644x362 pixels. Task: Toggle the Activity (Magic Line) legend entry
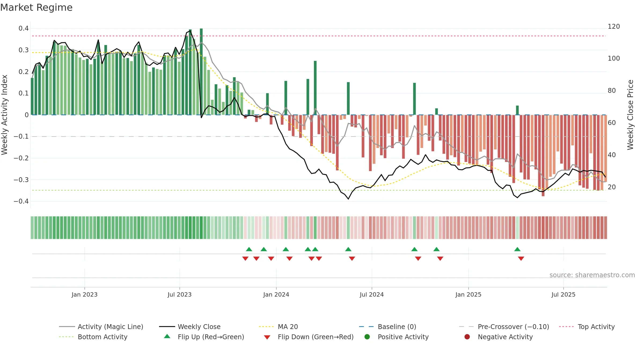[x=101, y=327]
